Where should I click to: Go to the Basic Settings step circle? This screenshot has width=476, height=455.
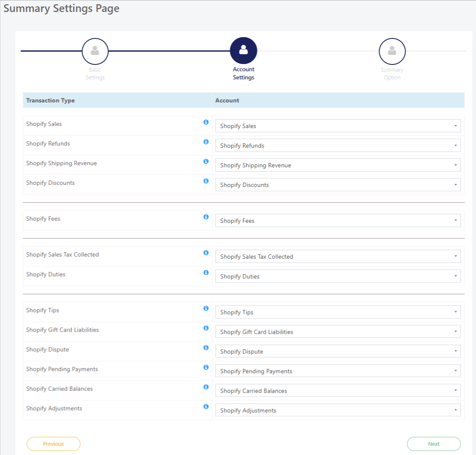(x=95, y=51)
